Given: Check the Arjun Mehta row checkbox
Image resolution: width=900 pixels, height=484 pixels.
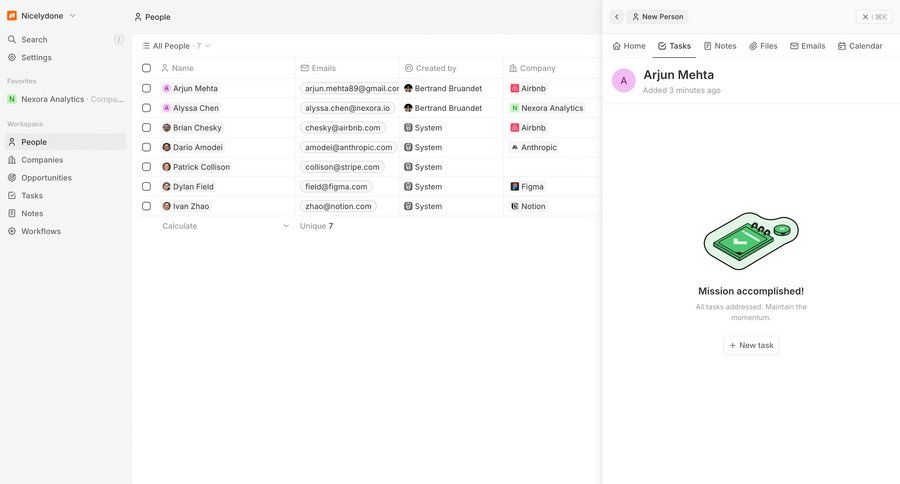Looking at the screenshot, I should [x=146, y=88].
